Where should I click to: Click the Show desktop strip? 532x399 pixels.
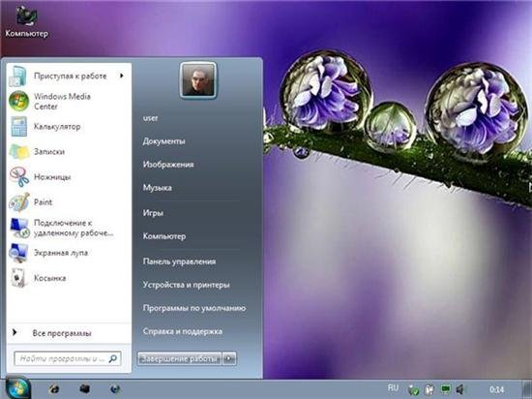[526, 389]
